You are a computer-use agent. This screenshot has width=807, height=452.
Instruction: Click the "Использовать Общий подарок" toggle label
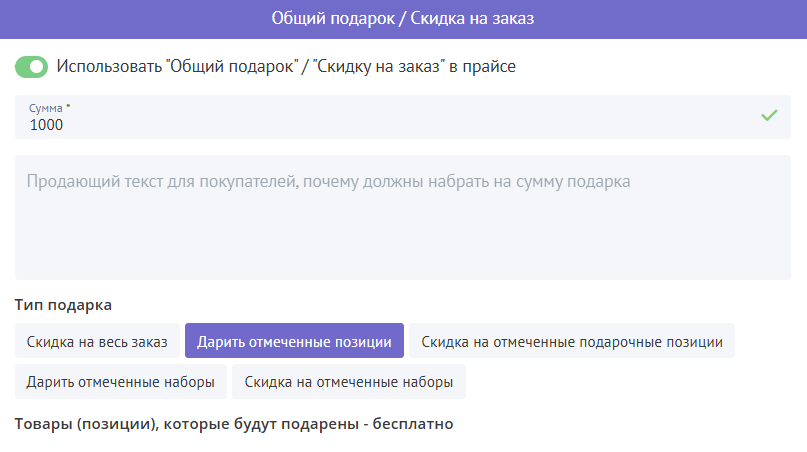point(286,67)
